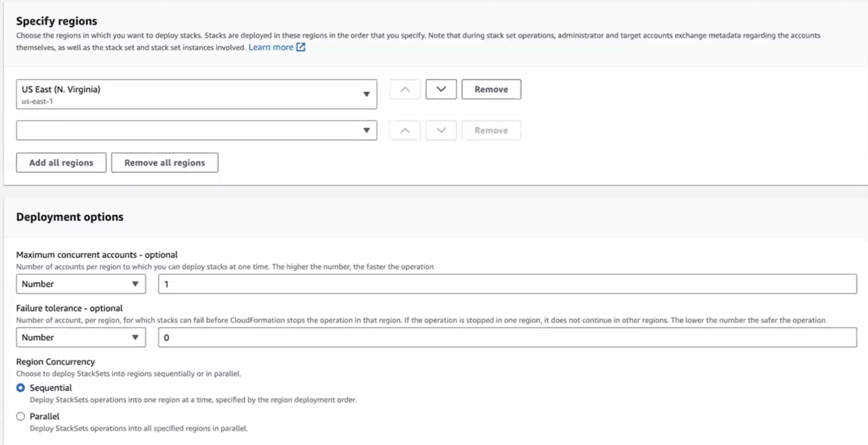Click the Specify regions heading

(x=57, y=21)
